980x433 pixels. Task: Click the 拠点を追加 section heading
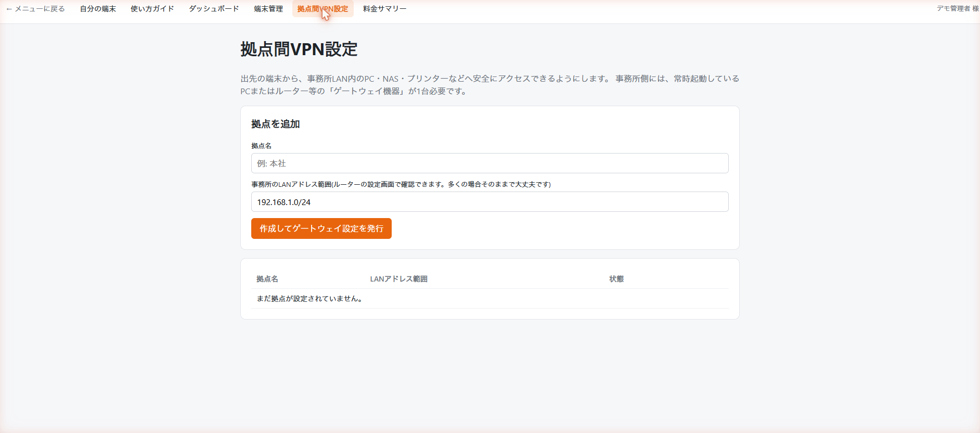(276, 124)
